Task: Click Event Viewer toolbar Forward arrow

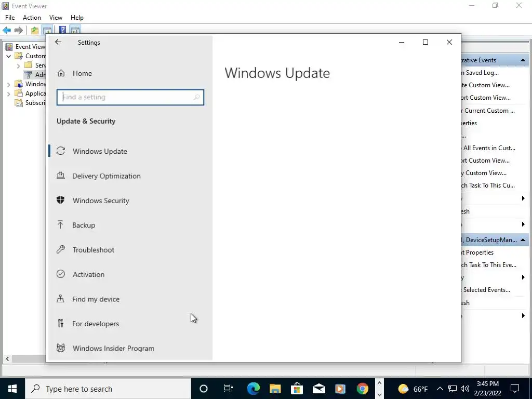Action: click(19, 30)
